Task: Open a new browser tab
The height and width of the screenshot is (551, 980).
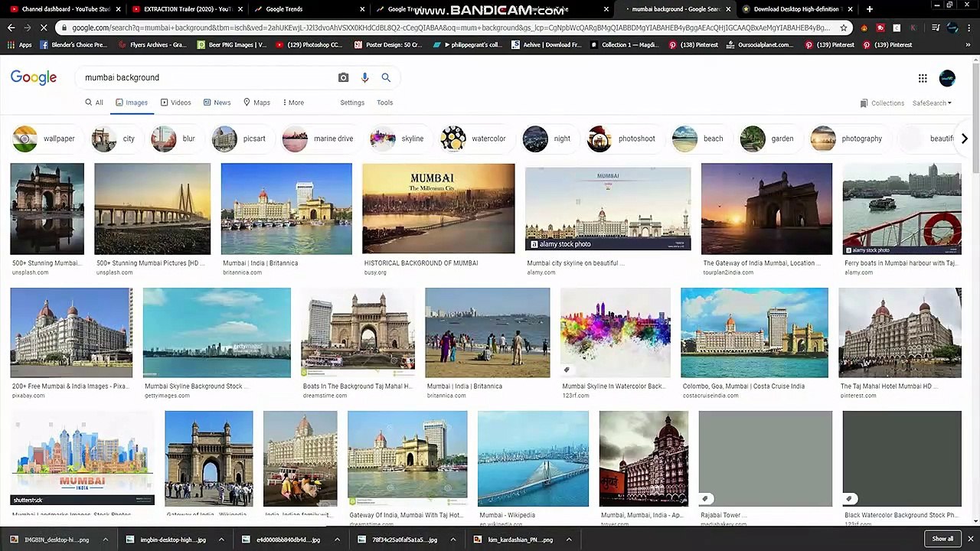Action: pyautogui.click(x=869, y=9)
